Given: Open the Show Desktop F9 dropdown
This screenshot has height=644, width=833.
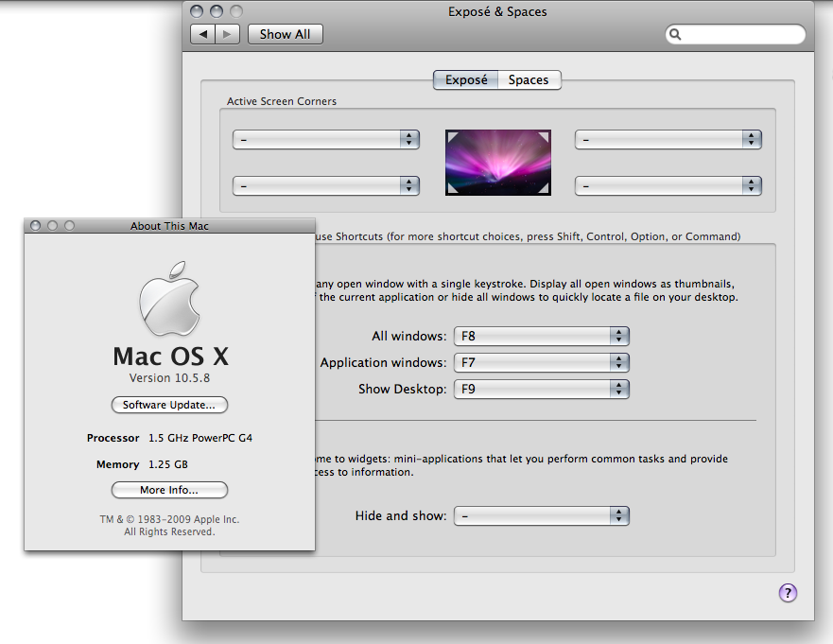Looking at the screenshot, I should pyautogui.click(x=542, y=389).
